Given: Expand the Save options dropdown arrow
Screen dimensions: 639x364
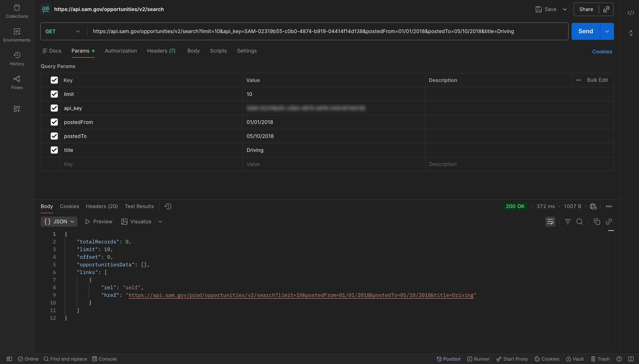Looking at the screenshot, I should click(x=565, y=9).
